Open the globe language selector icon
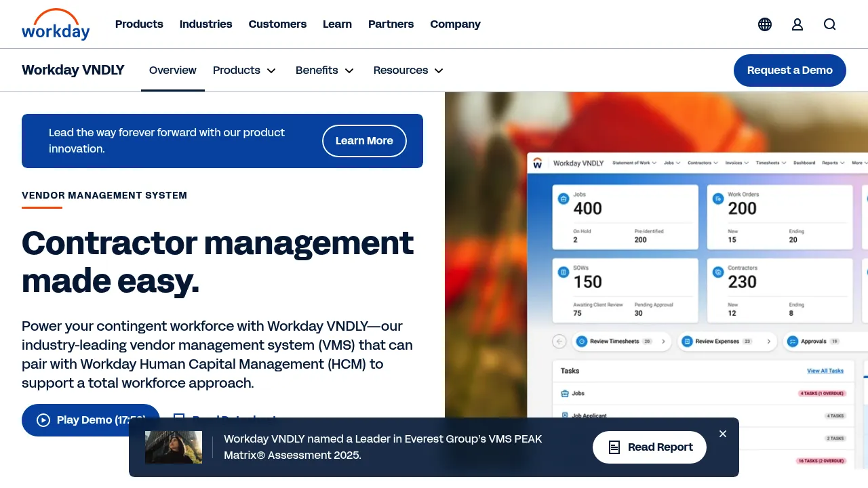The height and width of the screenshot is (488, 868). [765, 24]
